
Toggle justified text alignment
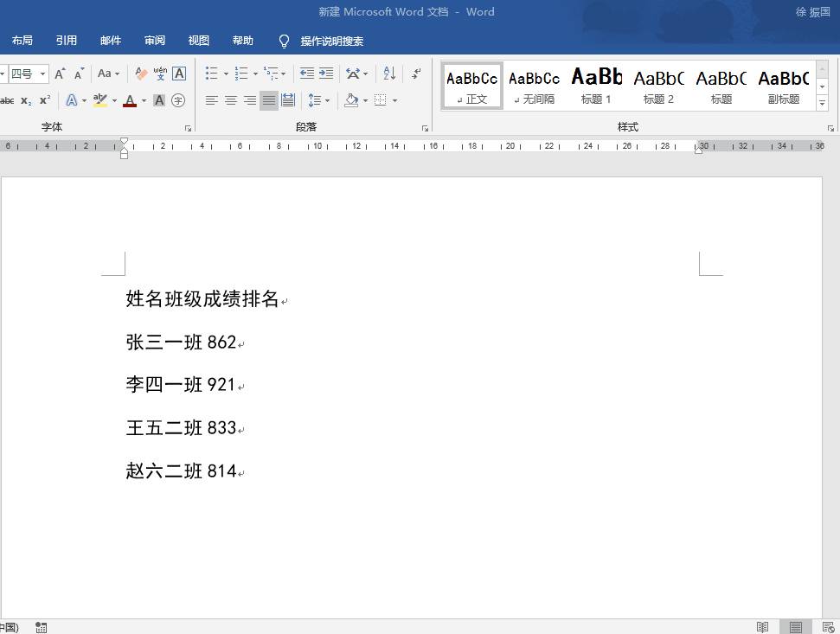269,100
